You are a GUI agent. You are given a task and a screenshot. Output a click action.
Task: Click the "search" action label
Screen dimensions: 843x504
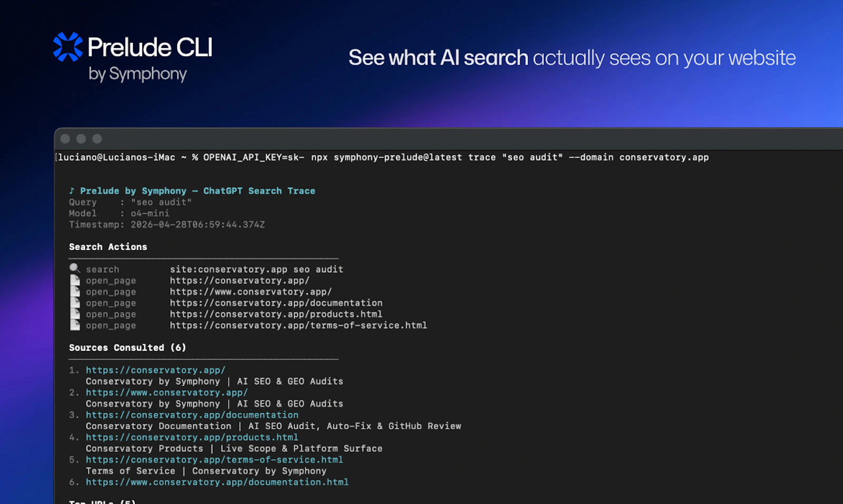pos(103,269)
